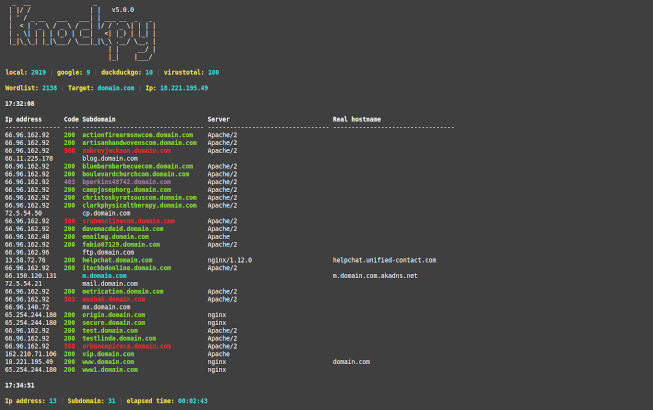This screenshot has height=410, width=653.
Task: Click IP address '66.96.162.48'
Action: pos(27,237)
